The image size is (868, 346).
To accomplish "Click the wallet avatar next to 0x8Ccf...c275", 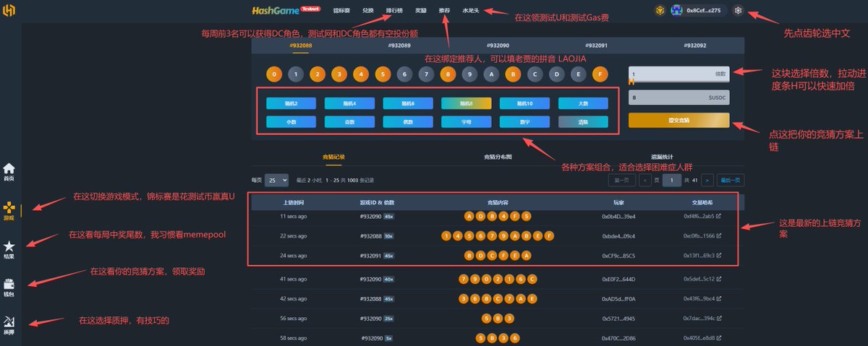I will pyautogui.click(x=677, y=11).
